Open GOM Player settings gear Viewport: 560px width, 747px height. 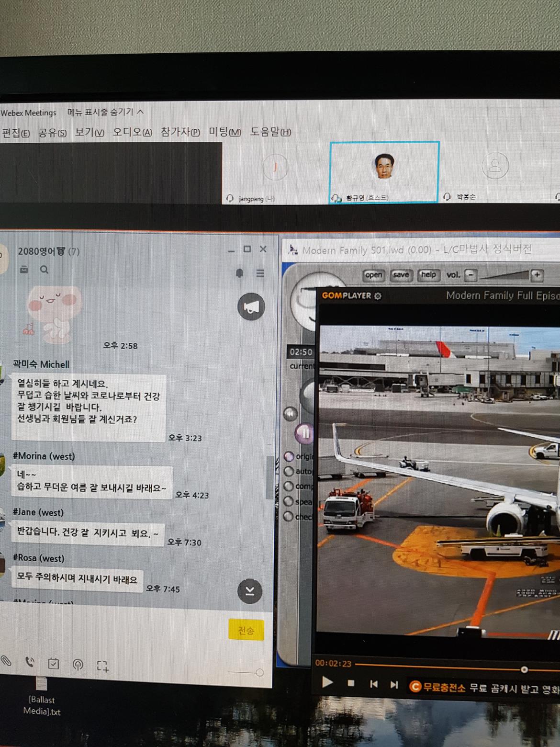(x=378, y=296)
